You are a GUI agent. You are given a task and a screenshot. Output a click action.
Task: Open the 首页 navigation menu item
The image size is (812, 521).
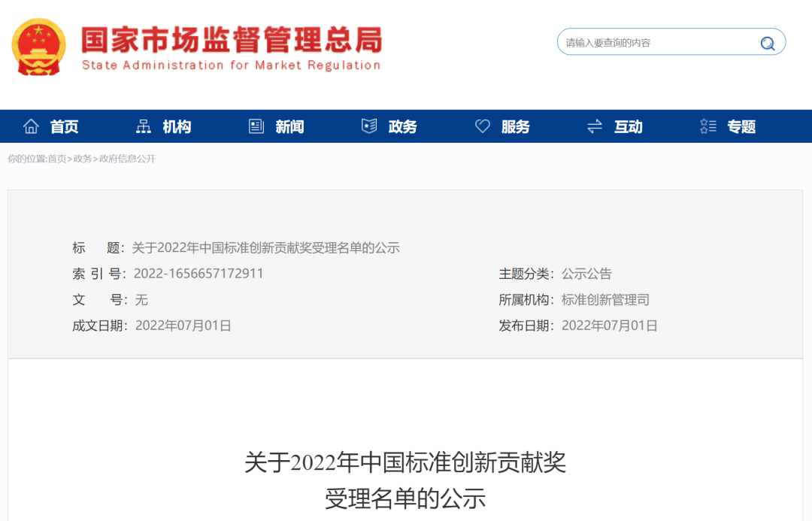(x=64, y=126)
